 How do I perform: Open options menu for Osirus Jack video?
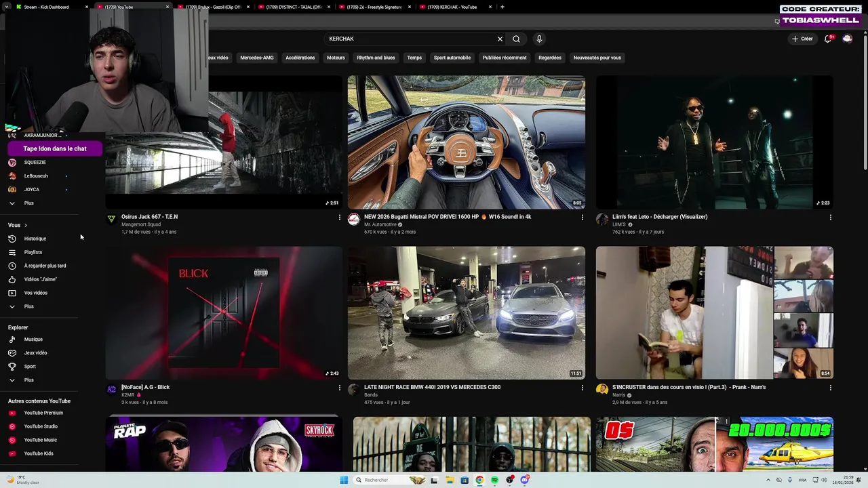[x=340, y=218]
